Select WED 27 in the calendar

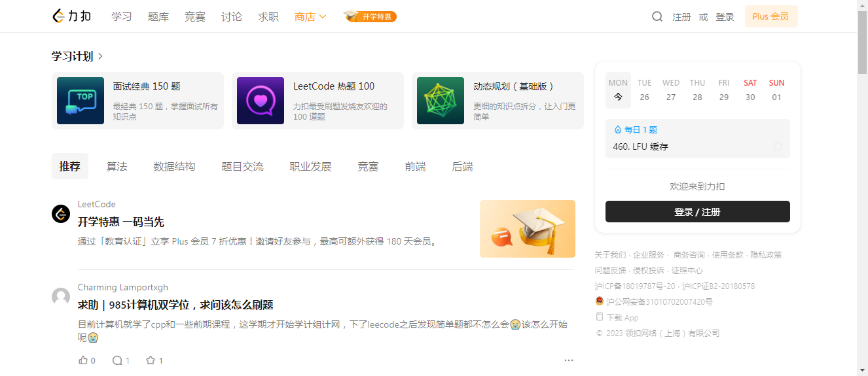671,90
